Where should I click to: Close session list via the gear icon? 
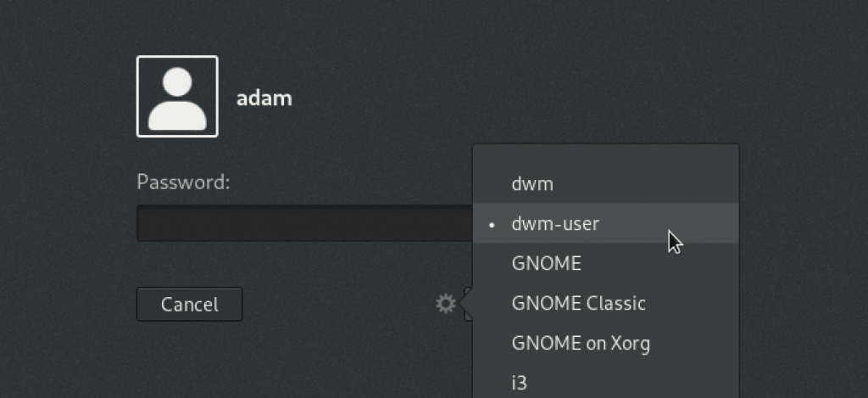(x=446, y=303)
